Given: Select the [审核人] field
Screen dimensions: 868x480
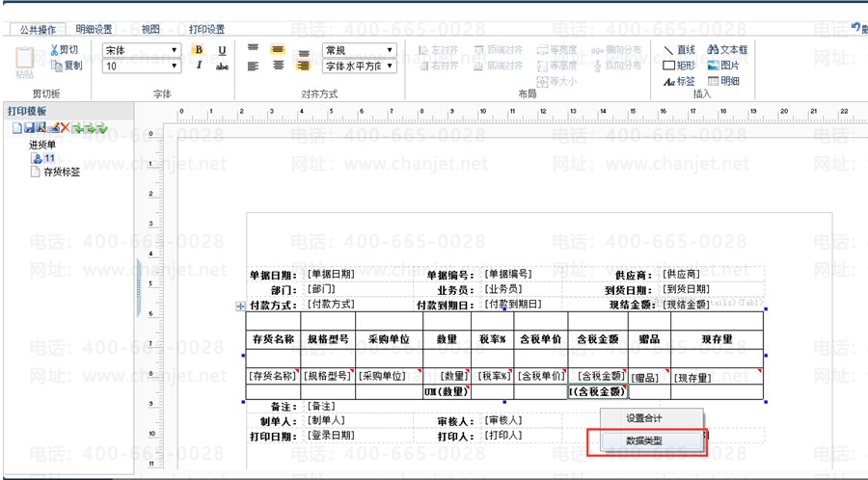Looking at the screenshot, I should 503,420.
